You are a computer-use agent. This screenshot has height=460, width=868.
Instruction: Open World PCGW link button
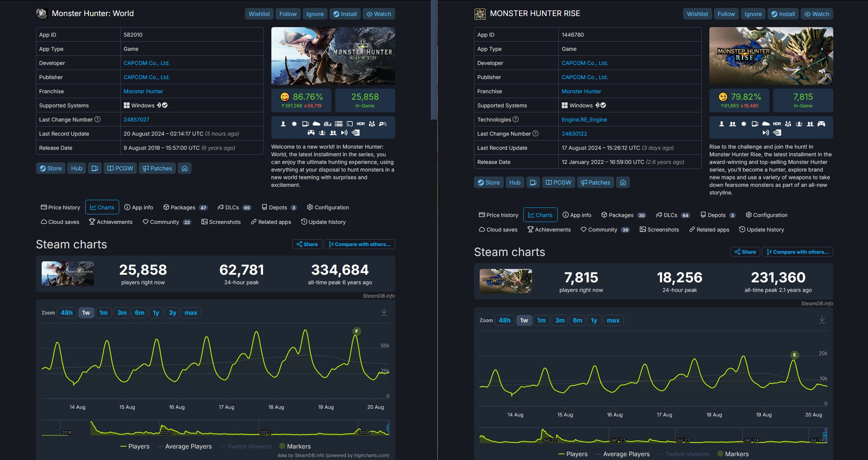(120, 168)
